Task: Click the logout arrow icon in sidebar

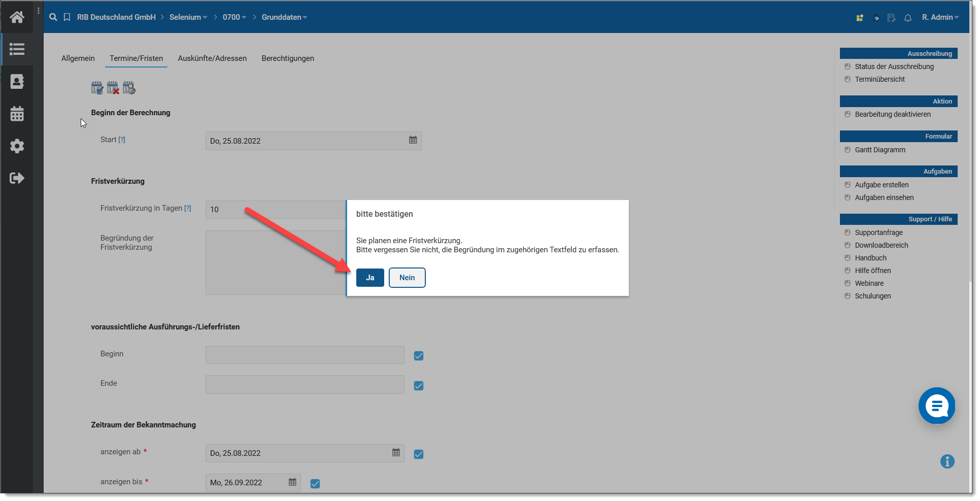Action: click(x=17, y=178)
